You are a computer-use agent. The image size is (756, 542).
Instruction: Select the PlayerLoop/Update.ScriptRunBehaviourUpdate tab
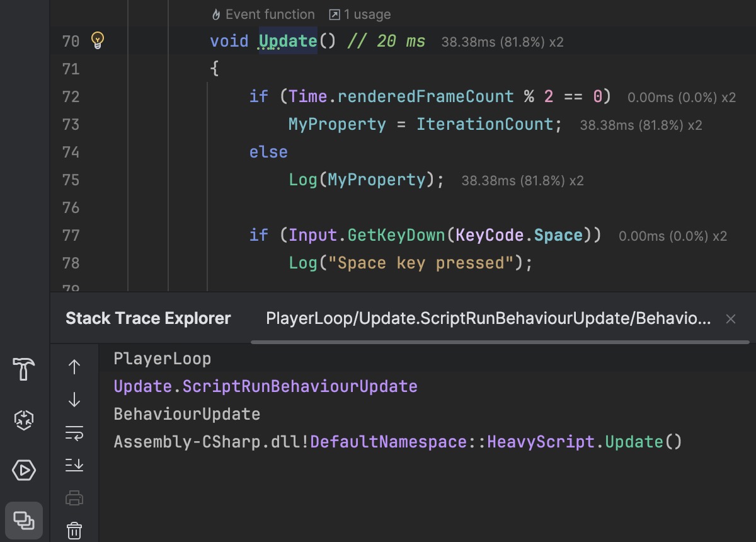pos(488,319)
